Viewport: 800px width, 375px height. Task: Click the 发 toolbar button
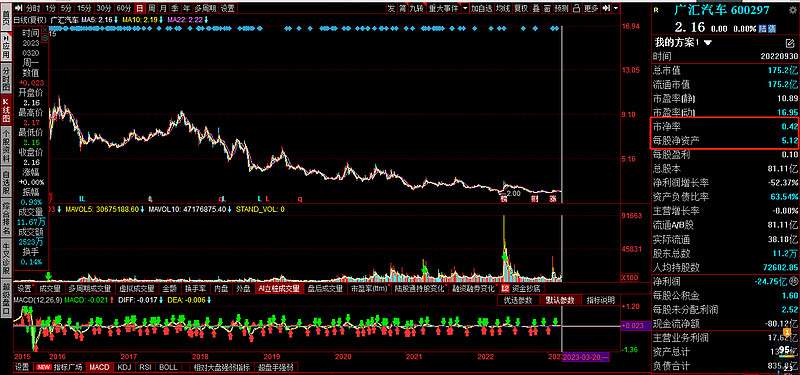tap(391, 8)
